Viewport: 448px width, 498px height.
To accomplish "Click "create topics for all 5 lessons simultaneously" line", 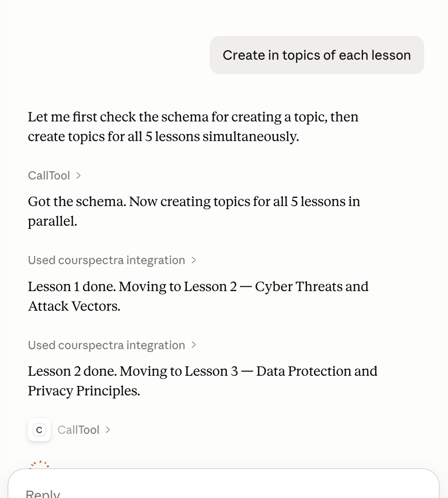I will (164, 137).
